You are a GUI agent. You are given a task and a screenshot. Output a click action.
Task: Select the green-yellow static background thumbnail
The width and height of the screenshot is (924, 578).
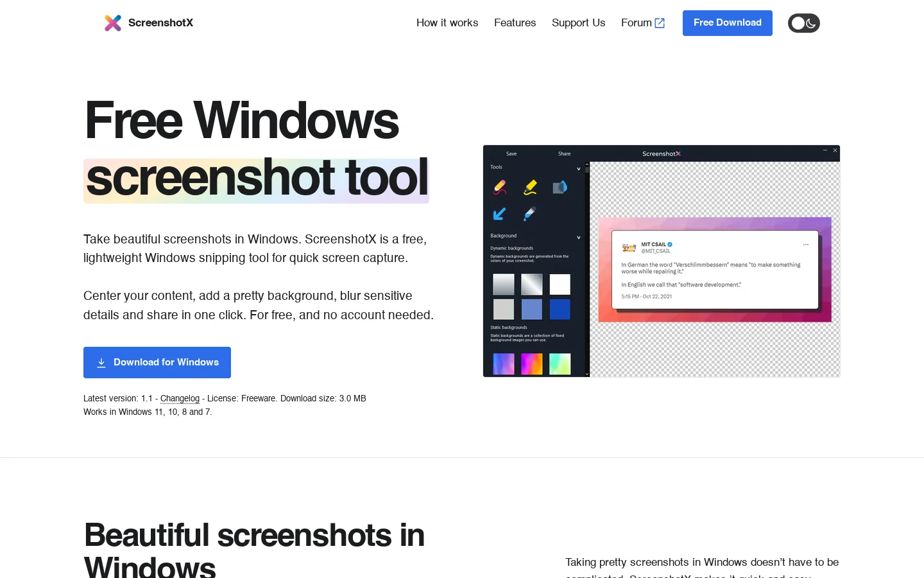click(x=560, y=364)
